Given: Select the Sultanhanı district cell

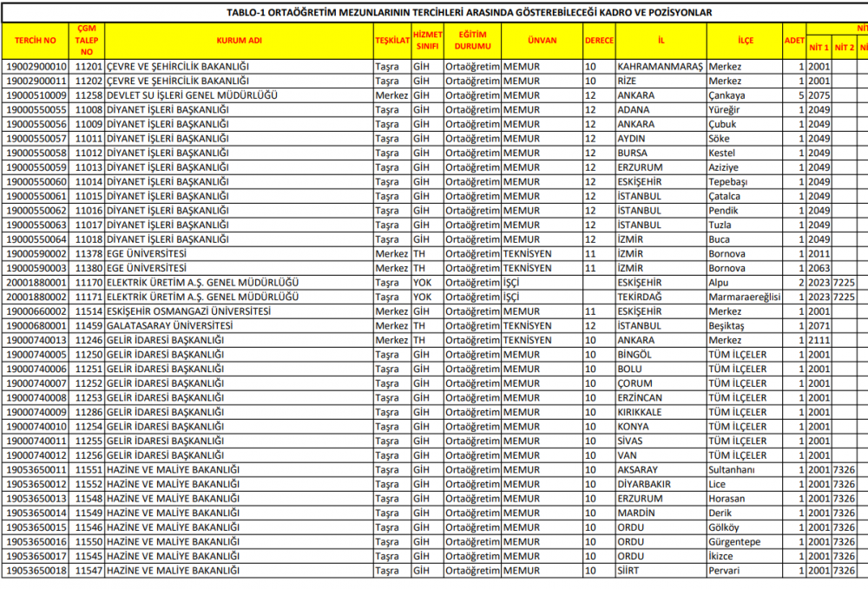Looking at the screenshot, I should click(732, 469).
